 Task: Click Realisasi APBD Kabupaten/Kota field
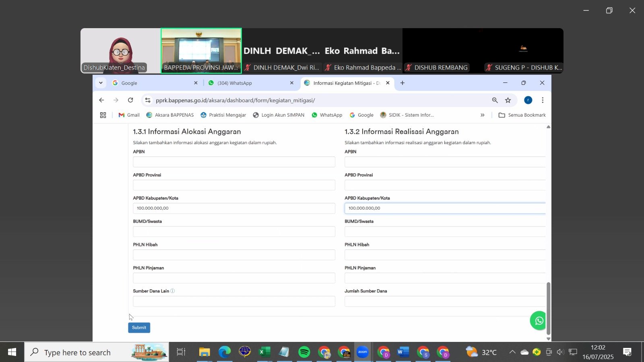(x=445, y=208)
